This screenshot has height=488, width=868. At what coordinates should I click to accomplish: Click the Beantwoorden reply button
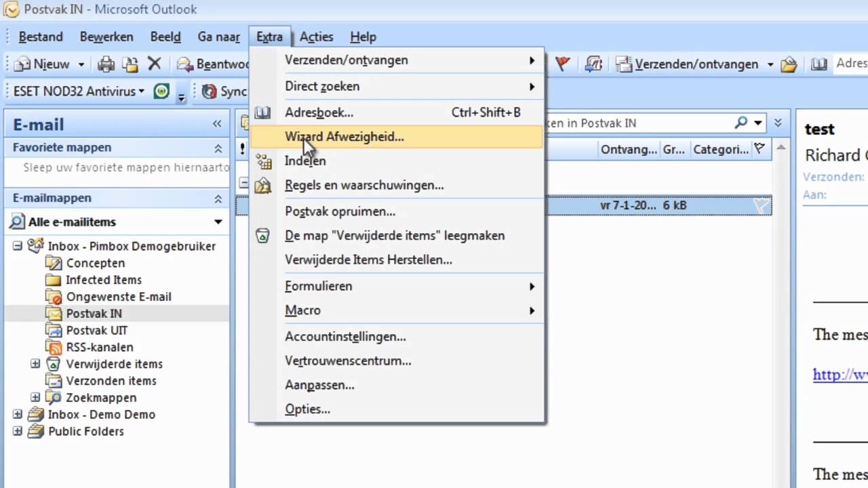(213, 64)
